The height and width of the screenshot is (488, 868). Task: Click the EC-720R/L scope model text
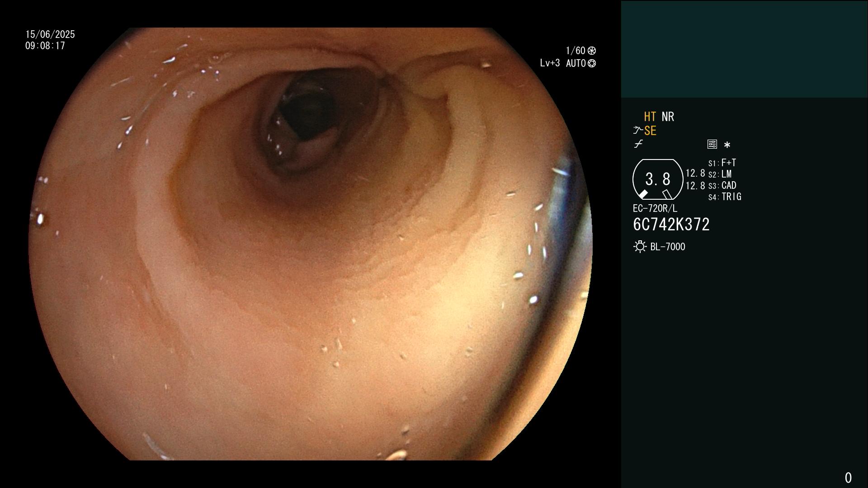(x=655, y=209)
